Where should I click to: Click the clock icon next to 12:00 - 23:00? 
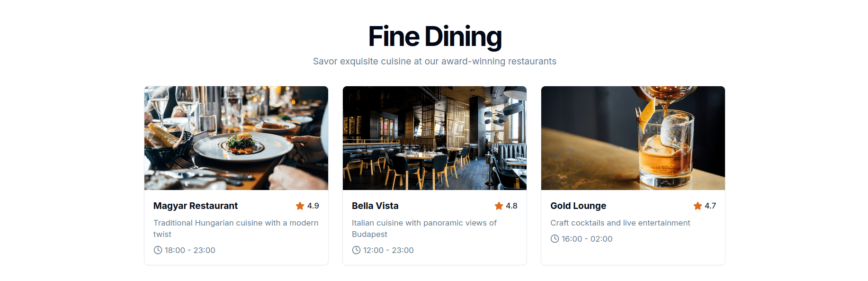point(356,250)
